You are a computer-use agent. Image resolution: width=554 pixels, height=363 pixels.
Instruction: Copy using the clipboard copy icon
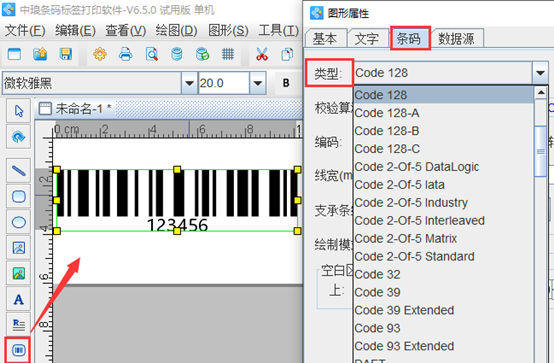(287, 54)
